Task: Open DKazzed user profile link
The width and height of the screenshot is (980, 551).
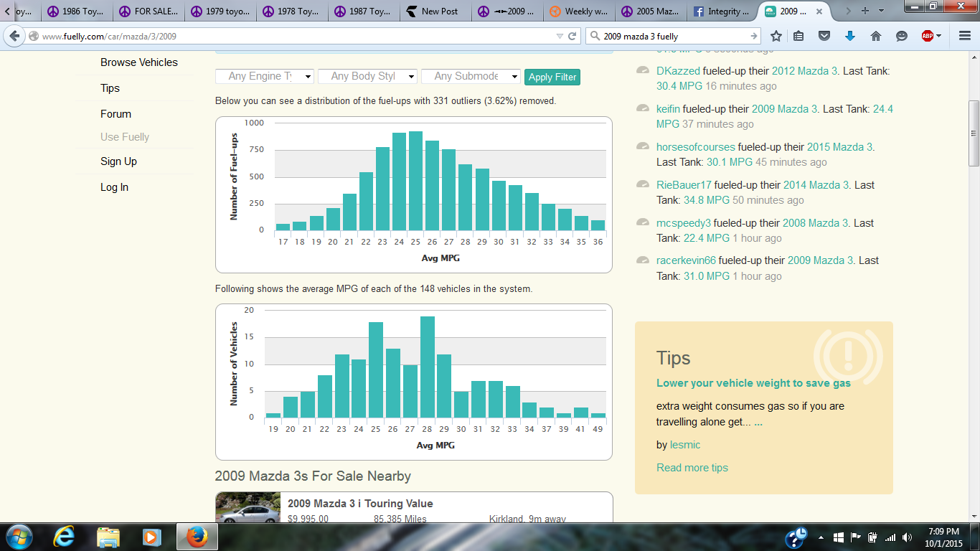Action: pos(678,71)
